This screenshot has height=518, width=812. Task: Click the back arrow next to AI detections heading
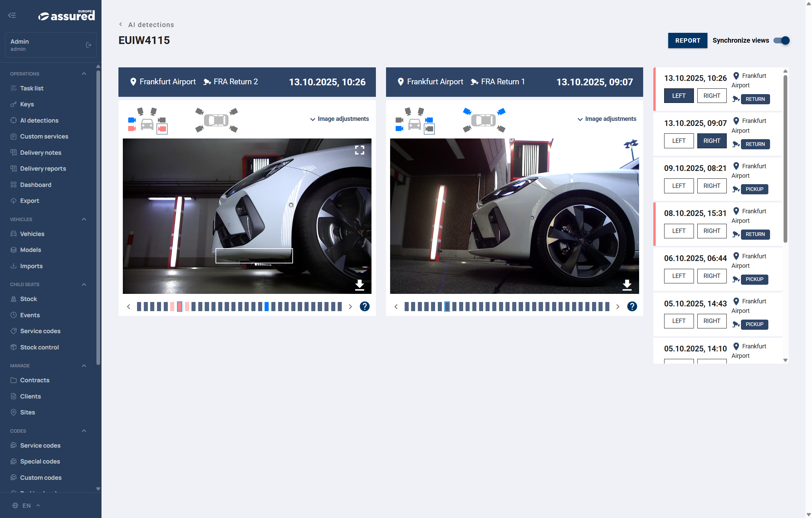(121, 24)
